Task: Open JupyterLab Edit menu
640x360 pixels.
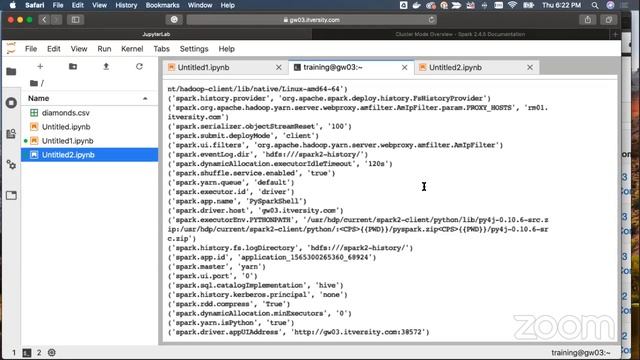Action: [x=53, y=49]
